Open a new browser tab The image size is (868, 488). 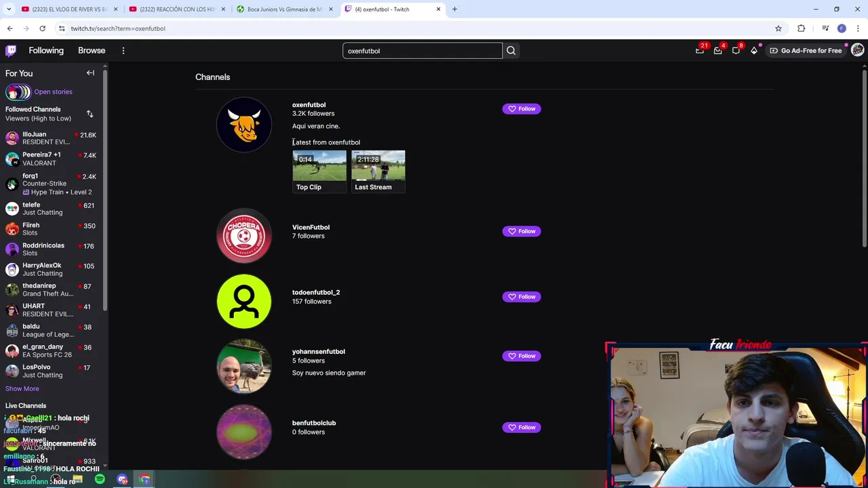[x=454, y=9]
